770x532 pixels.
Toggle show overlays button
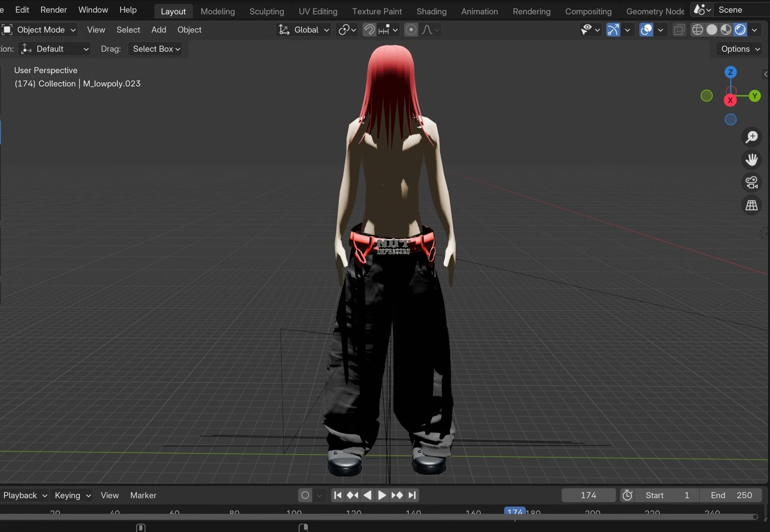point(646,30)
